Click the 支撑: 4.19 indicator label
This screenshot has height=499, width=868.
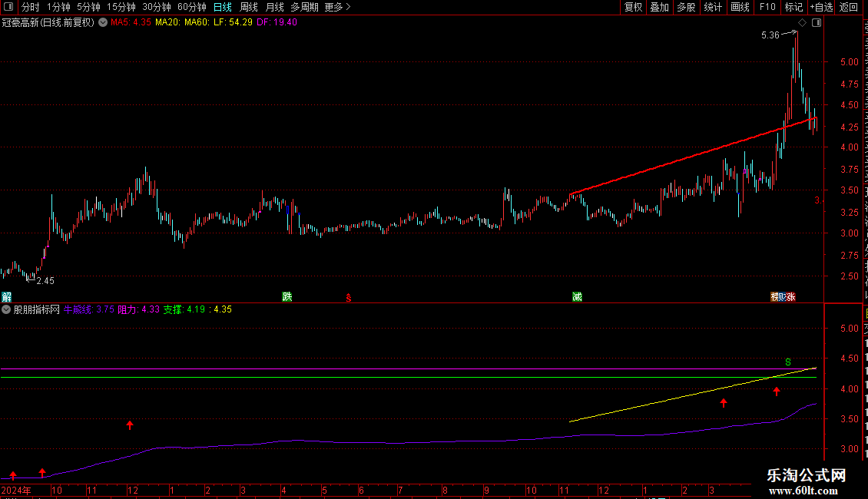click(184, 310)
